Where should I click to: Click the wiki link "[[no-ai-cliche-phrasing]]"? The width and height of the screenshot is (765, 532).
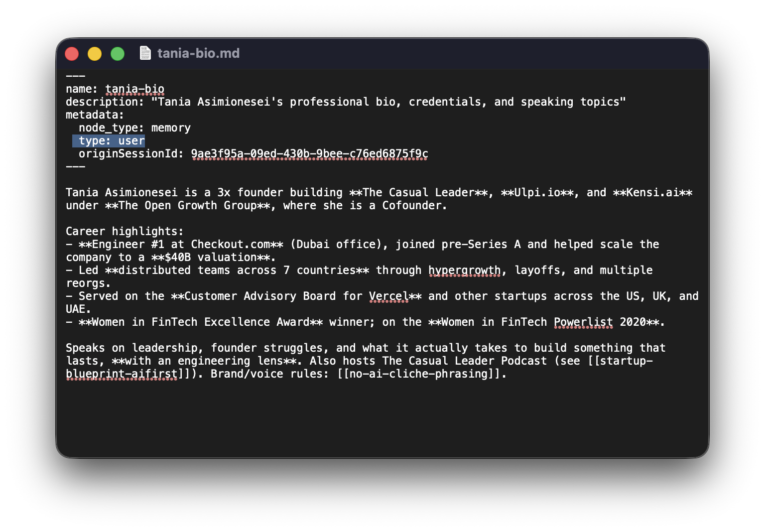418,374
